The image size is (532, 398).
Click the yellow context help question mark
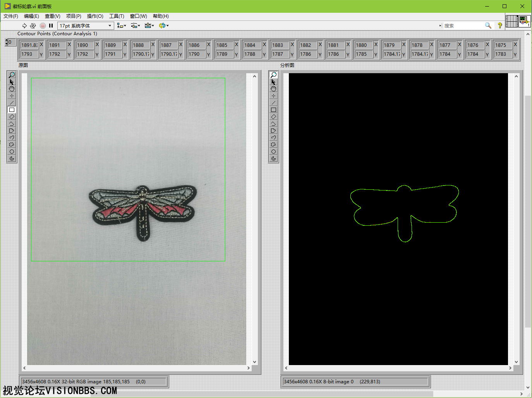pyautogui.click(x=500, y=26)
